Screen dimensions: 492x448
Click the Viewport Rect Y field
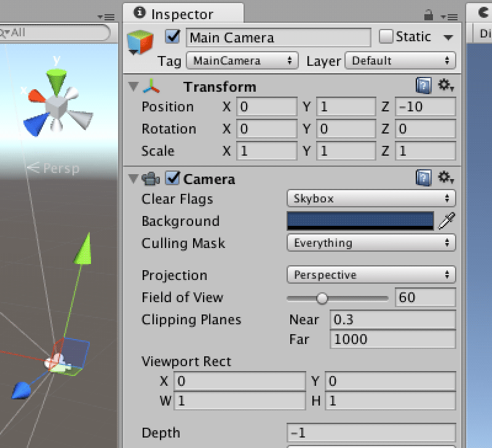pos(391,381)
